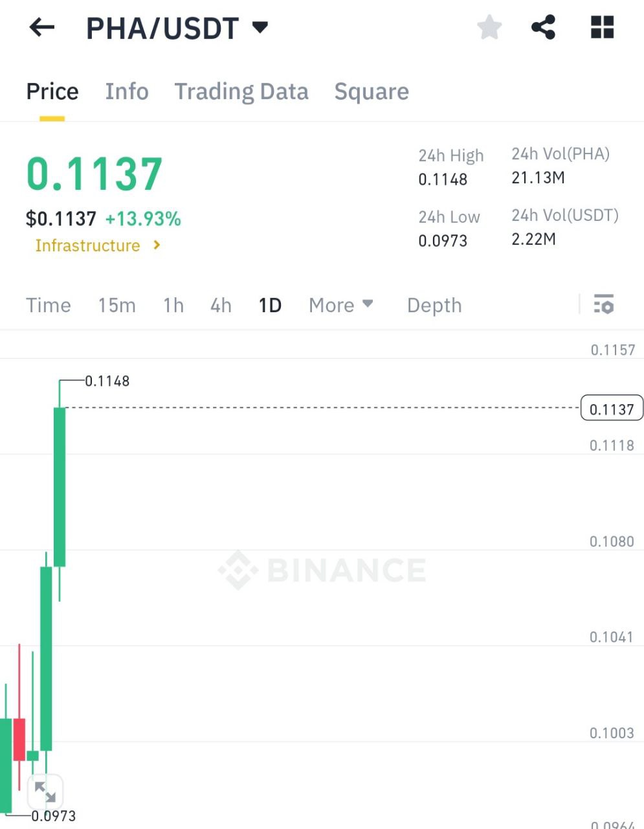Switch to Time line chart
This screenshot has height=829, width=644.
49,305
